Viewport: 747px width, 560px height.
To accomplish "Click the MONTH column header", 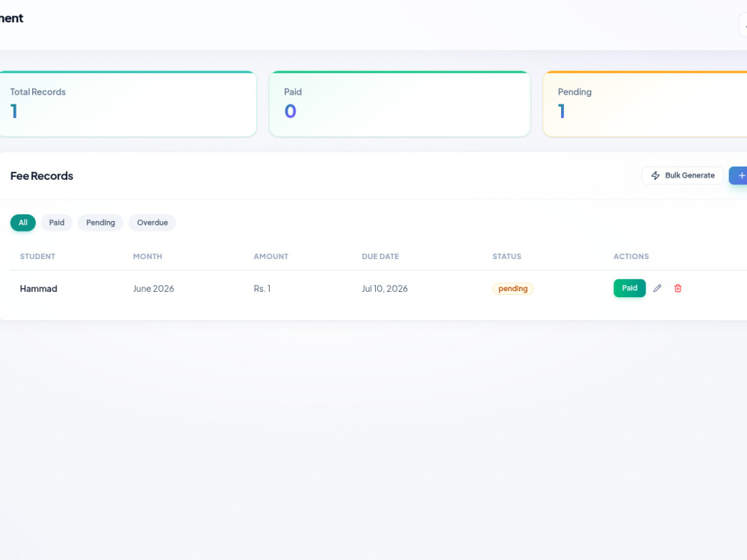I will click(x=148, y=256).
